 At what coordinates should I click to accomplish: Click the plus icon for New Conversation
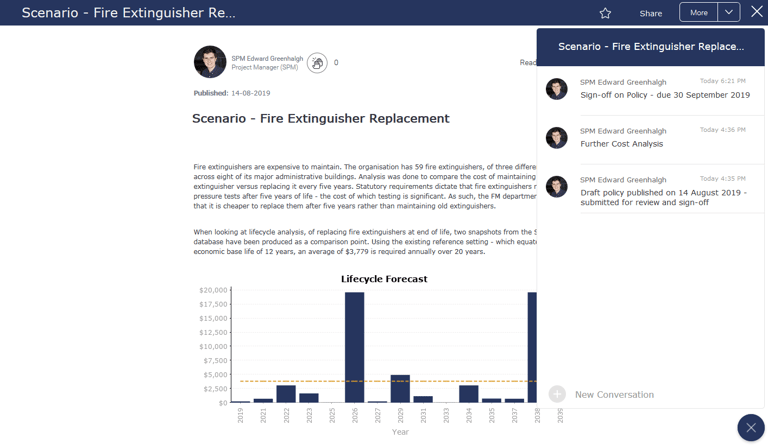pyautogui.click(x=557, y=394)
